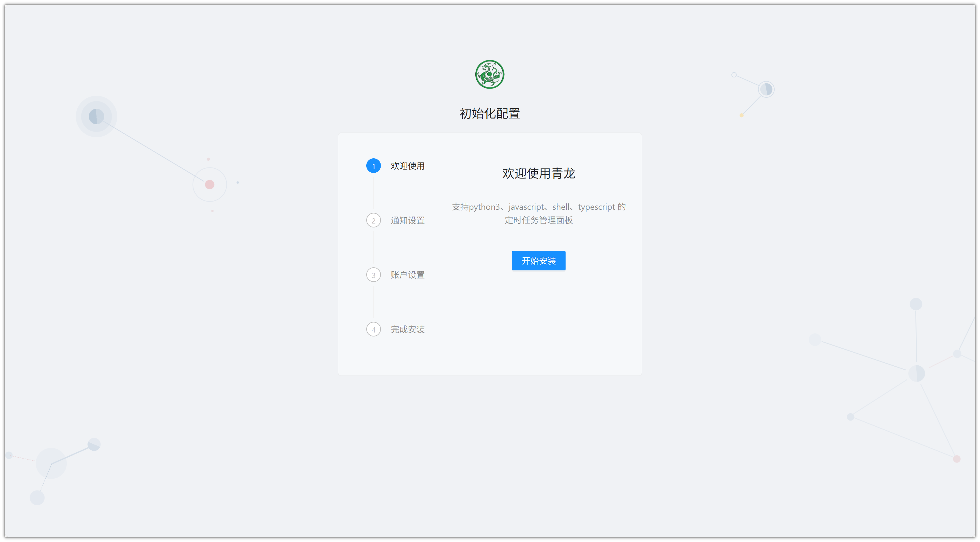This screenshot has height=542, width=980.
Task: Select the step 3 number circle
Action: 373,275
